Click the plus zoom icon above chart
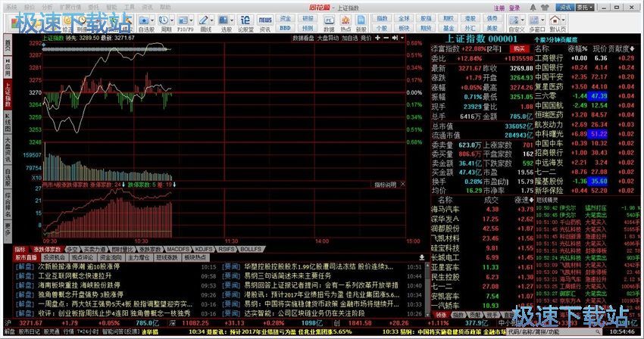This screenshot has width=644, height=339. click(377, 38)
